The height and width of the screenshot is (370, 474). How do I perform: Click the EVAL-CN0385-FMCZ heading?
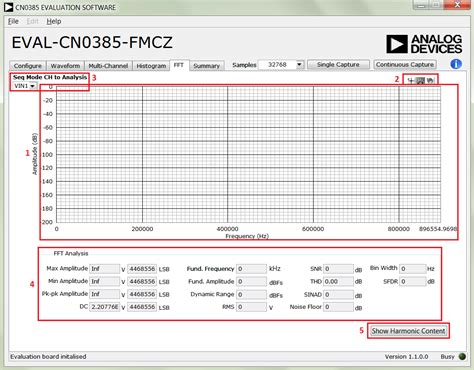(x=92, y=43)
